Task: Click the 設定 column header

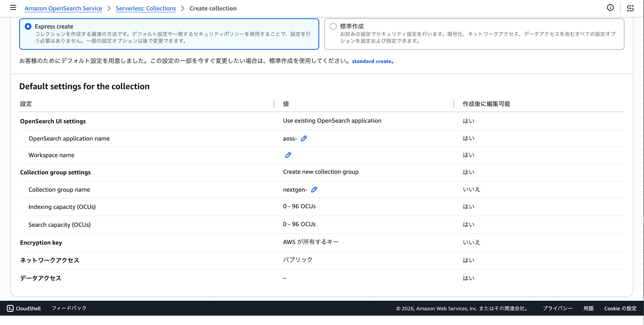Action: tap(26, 104)
